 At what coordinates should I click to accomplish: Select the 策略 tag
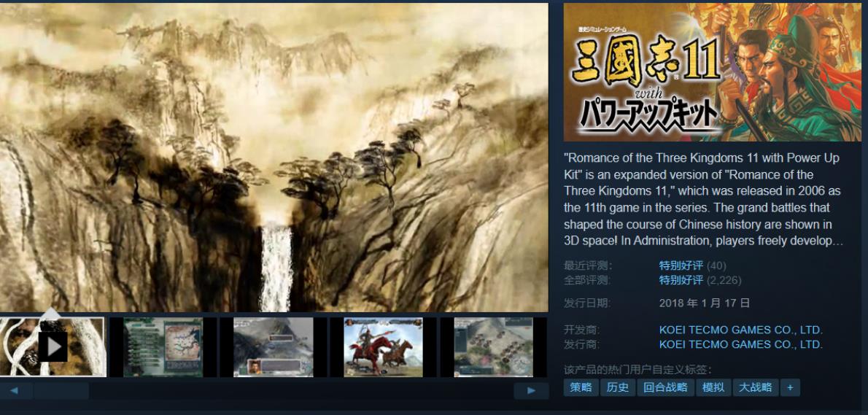[581, 387]
